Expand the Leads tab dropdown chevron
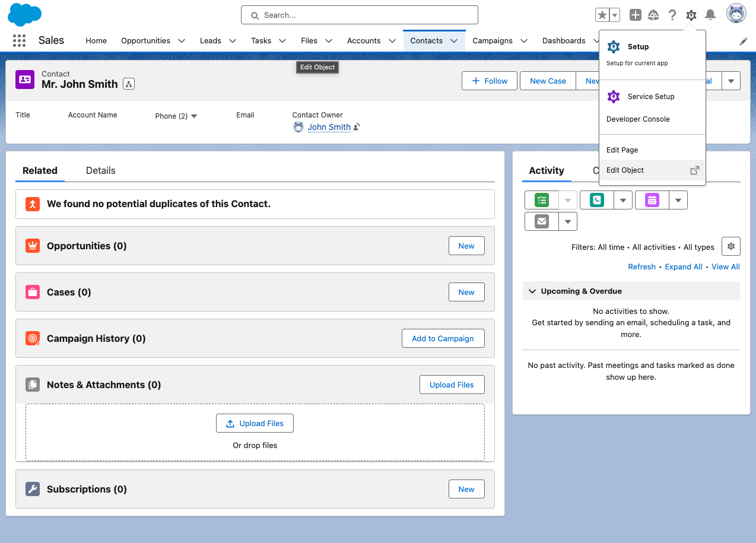This screenshot has height=543, width=756. (233, 41)
